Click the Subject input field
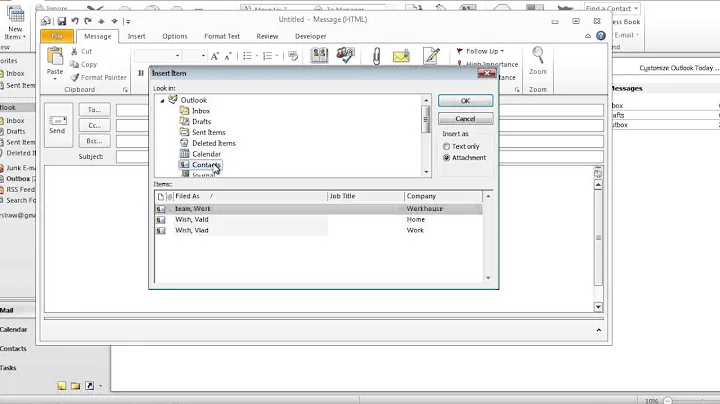This screenshot has width=720, height=404. coord(360,157)
